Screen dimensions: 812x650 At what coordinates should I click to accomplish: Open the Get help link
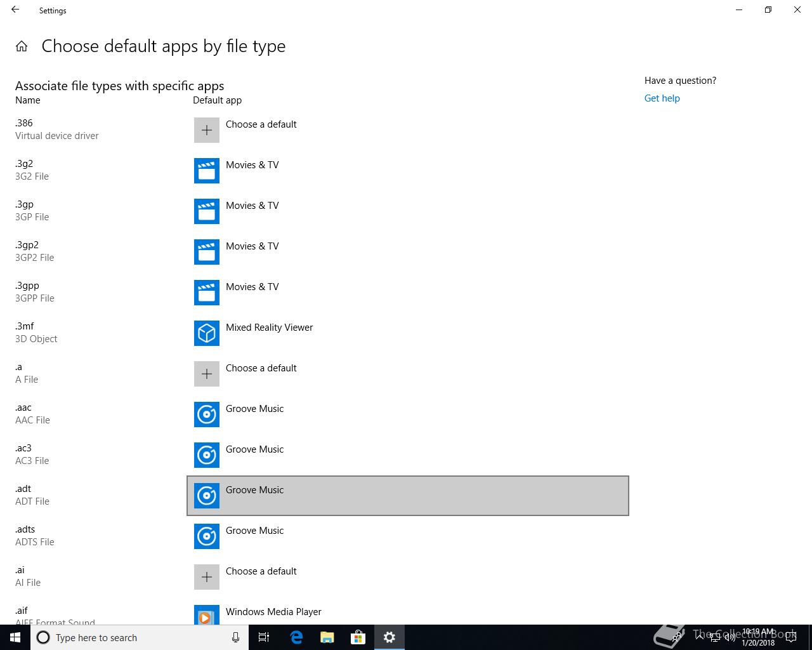pyautogui.click(x=662, y=98)
